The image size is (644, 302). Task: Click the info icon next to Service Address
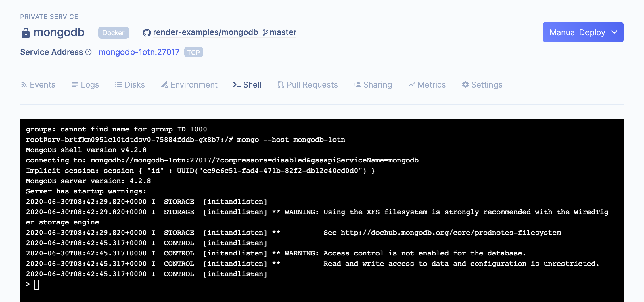[88, 52]
